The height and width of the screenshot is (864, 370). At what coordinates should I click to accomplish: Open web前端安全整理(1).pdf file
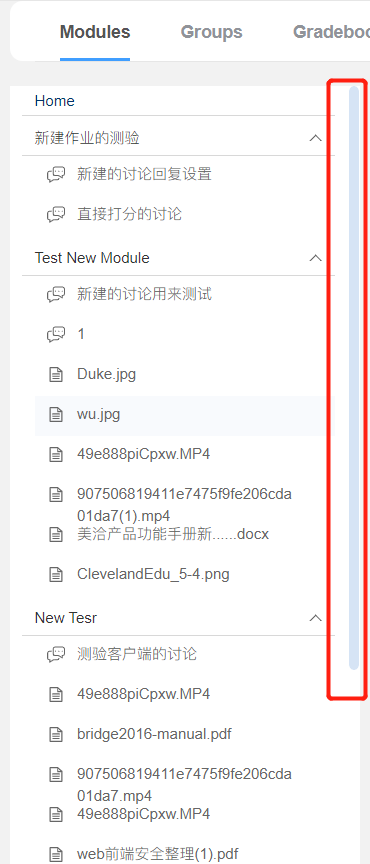coord(158,854)
